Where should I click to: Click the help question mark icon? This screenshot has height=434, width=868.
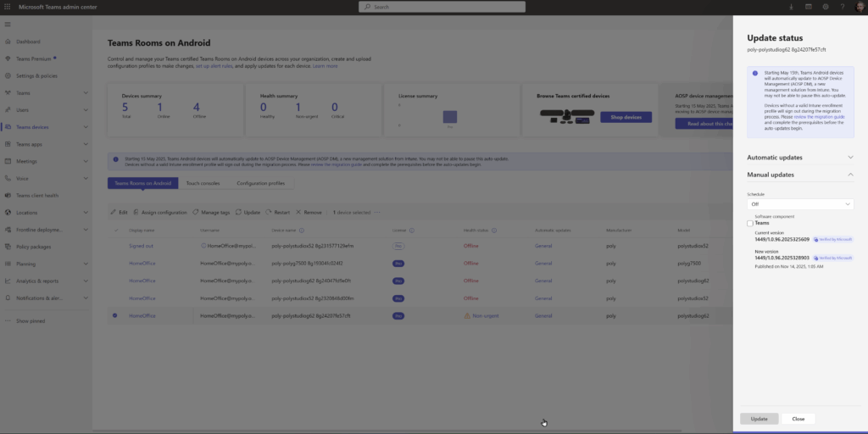pyautogui.click(x=841, y=7)
